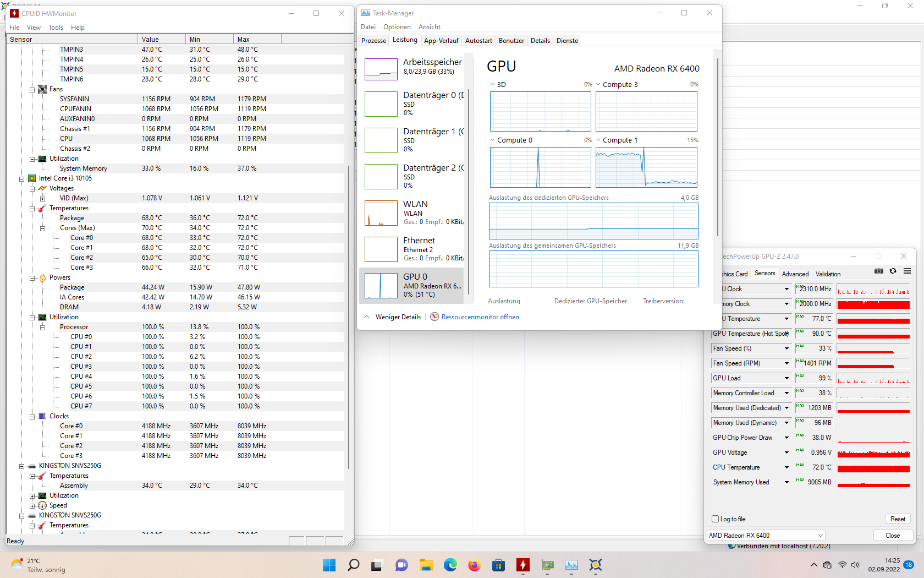Collapse the Powers node in HWMonitor

click(32, 277)
